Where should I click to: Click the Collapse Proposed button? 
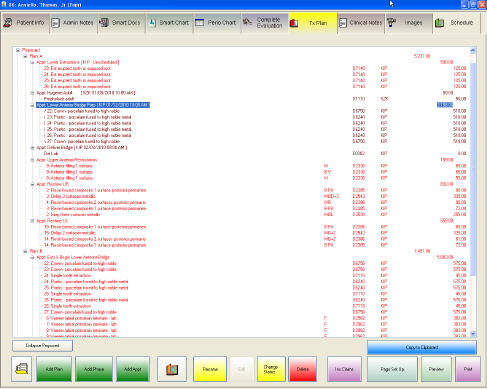[42, 346]
